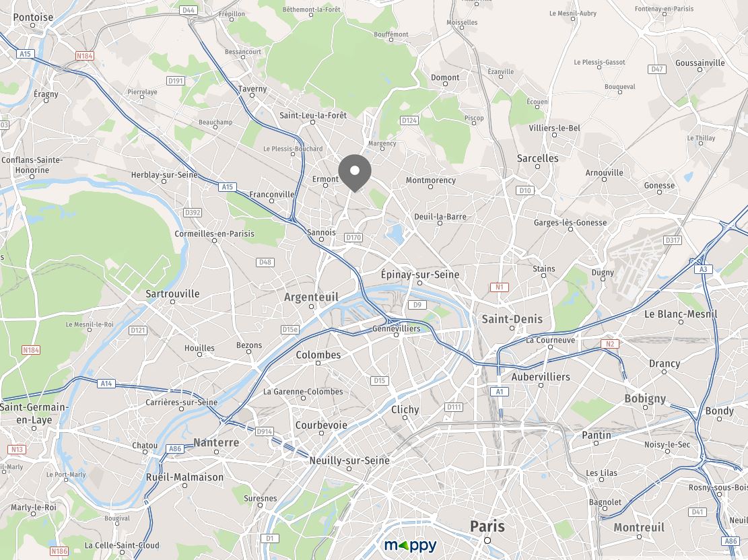748x560 pixels.
Task: Click the Sarcelles town label
Action: click(538, 158)
